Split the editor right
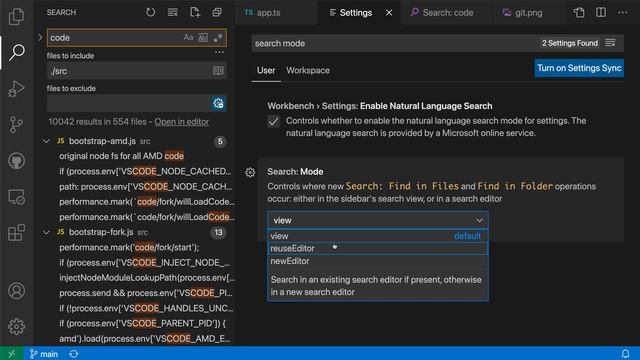Screen dimensions: 640x360 click(x=601, y=13)
